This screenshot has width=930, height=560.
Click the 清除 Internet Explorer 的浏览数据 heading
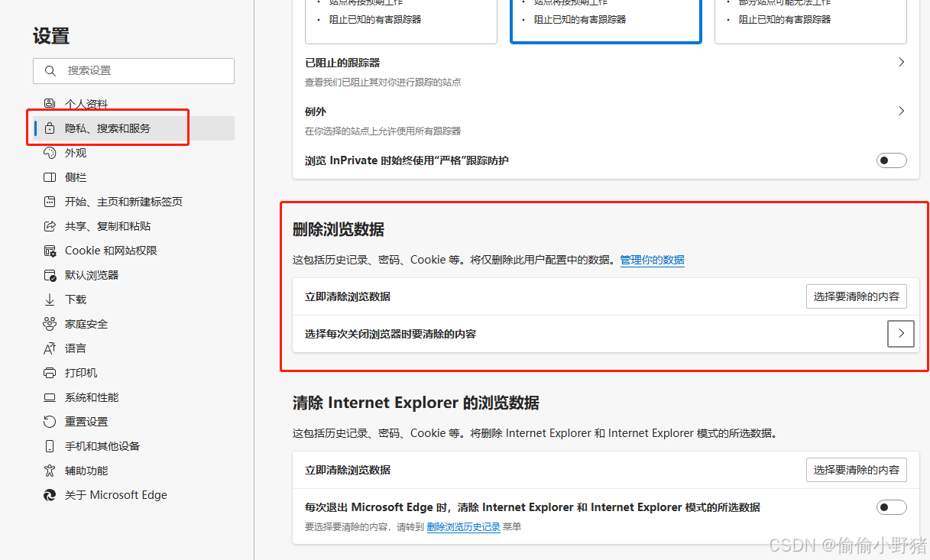pyautogui.click(x=416, y=403)
